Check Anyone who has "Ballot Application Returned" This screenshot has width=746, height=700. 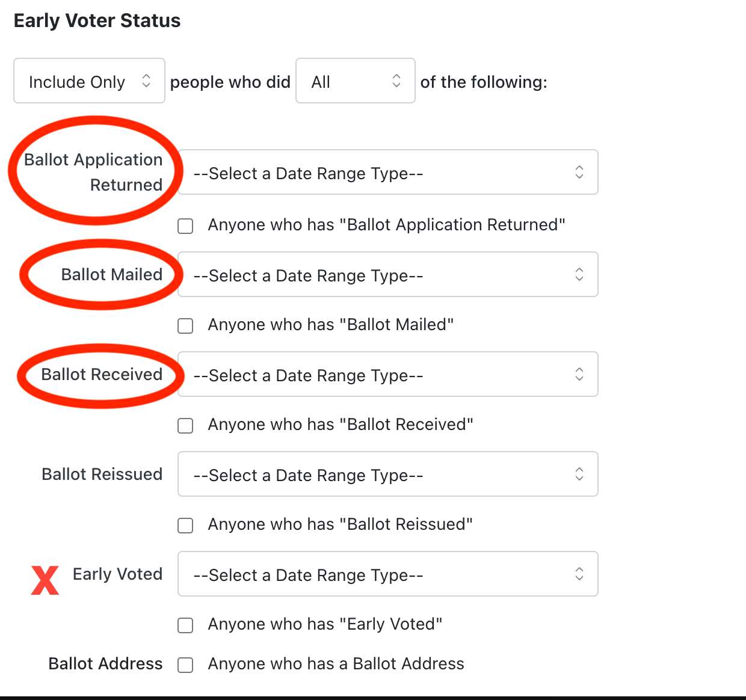click(x=185, y=226)
